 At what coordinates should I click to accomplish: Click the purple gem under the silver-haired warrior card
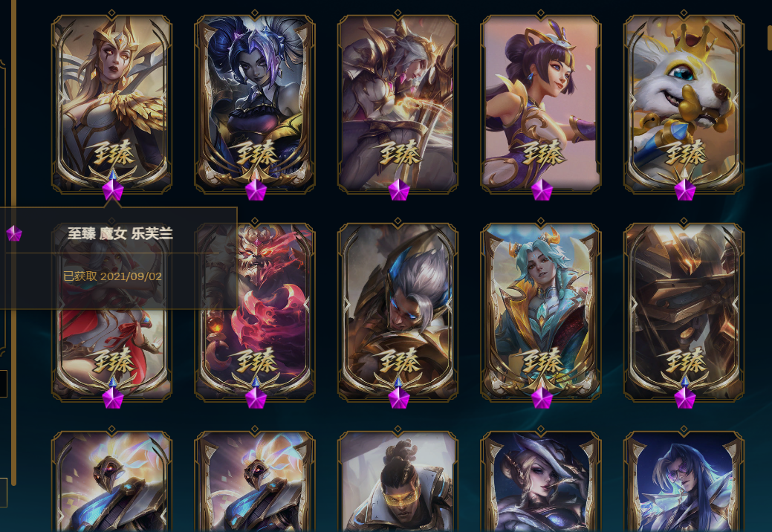[x=399, y=398]
